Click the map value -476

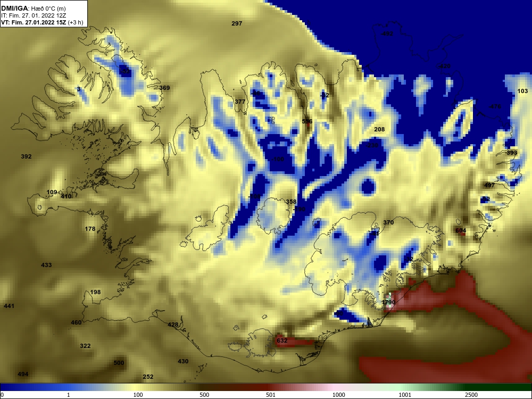pos(494,106)
